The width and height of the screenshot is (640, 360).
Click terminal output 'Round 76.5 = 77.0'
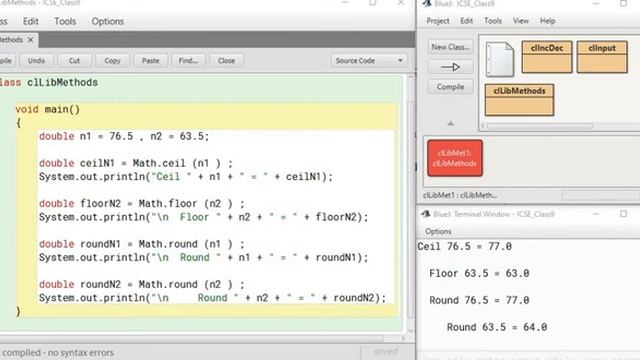pyautogui.click(x=479, y=300)
